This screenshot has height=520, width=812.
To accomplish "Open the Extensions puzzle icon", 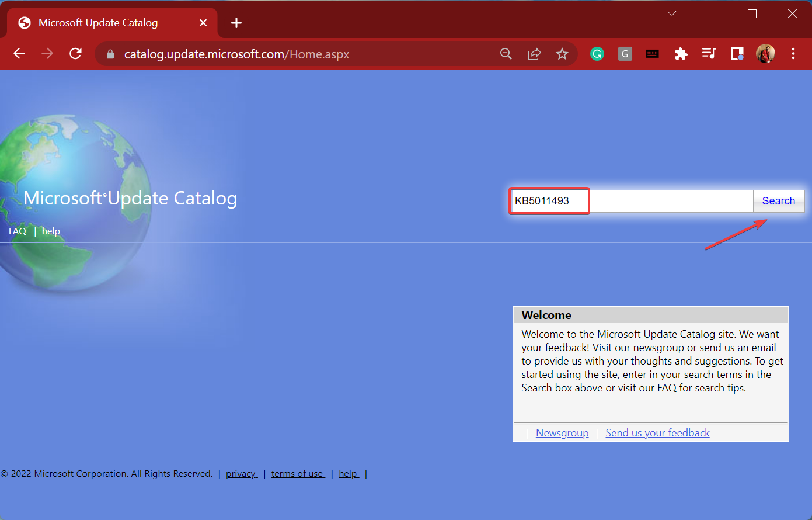I will (x=681, y=54).
